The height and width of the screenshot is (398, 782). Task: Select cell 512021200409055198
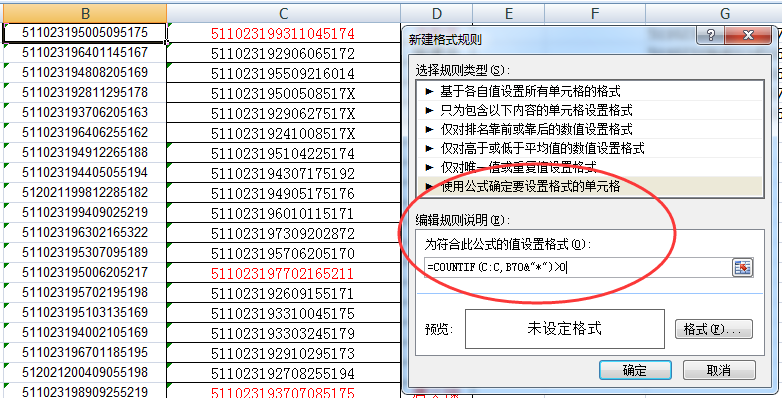(85, 372)
